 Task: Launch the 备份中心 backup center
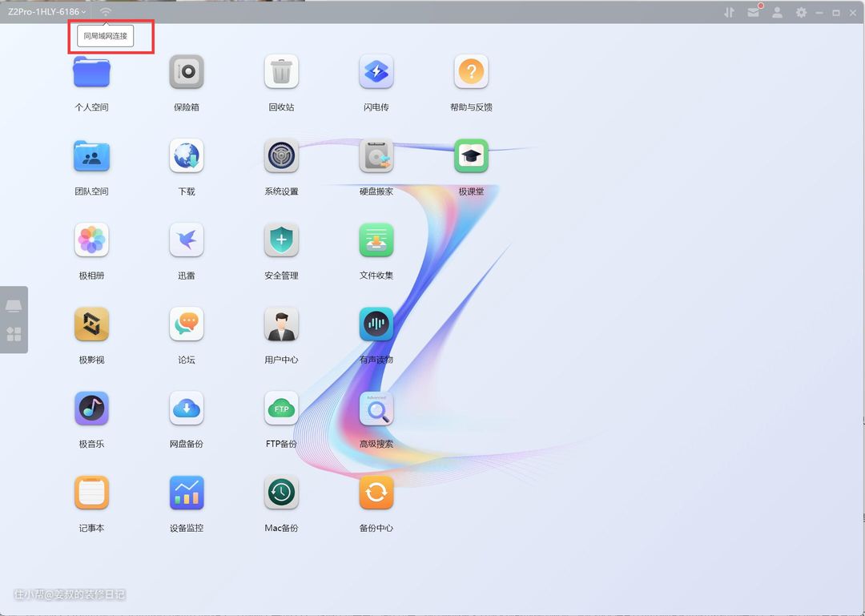pyautogui.click(x=376, y=493)
